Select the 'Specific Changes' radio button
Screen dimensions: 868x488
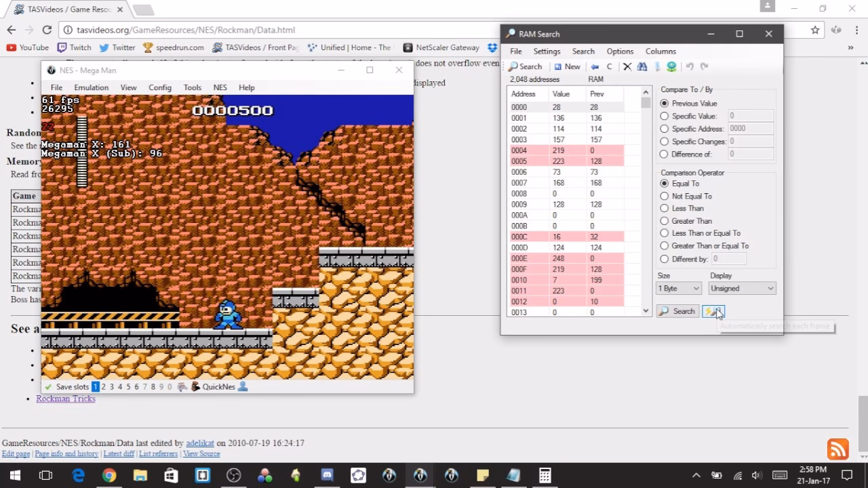click(x=664, y=142)
